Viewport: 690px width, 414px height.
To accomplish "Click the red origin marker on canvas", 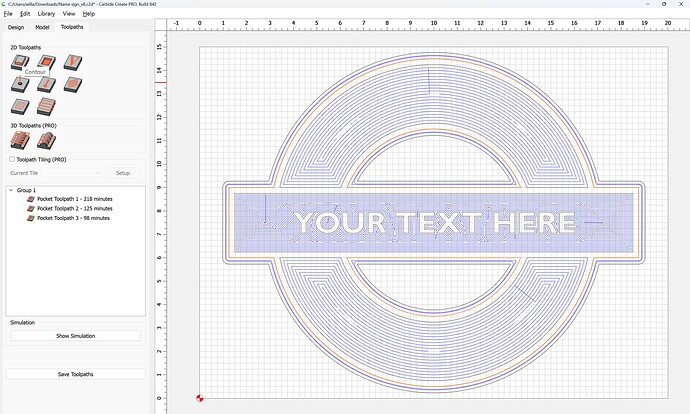I will (x=199, y=398).
